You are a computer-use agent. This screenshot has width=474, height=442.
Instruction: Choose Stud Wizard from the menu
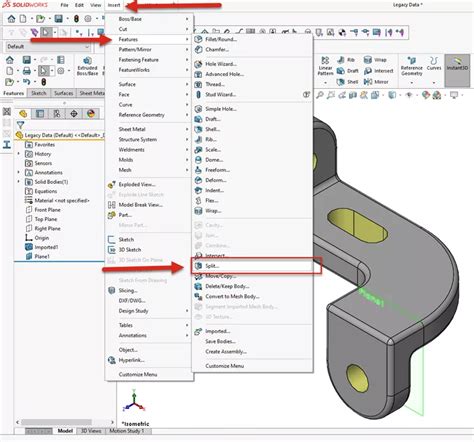pos(253,94)
